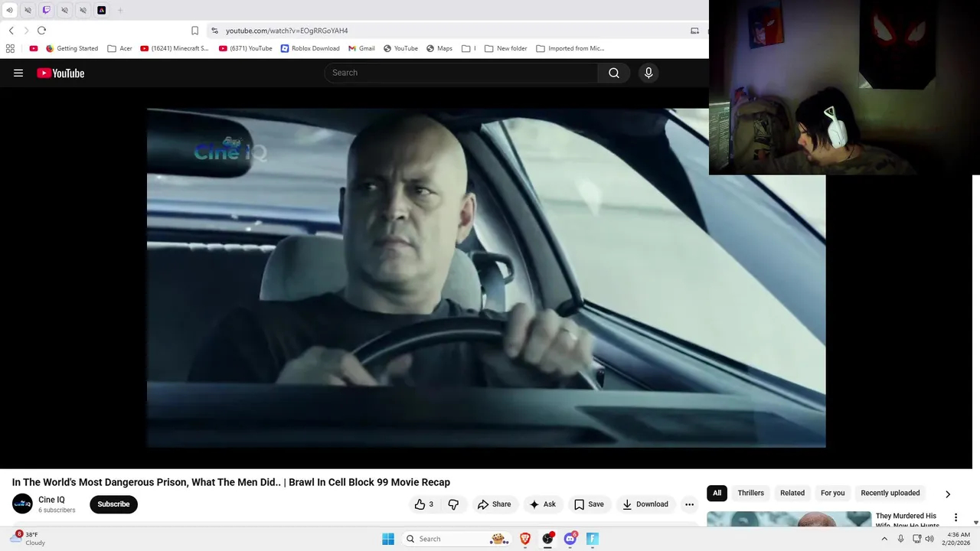Open more actions three-dot menu
The width and height of the screenshot is (980, 551).
pos(689,504)
